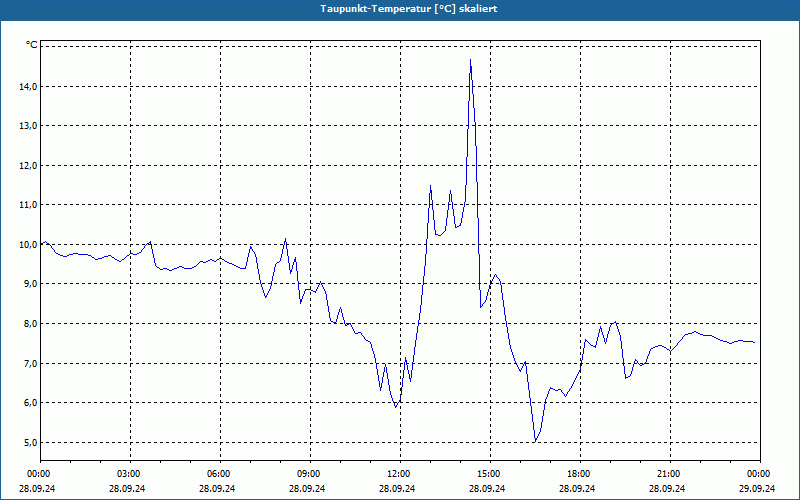
Task: Select the '28.09.24' date under '18:00'
Action: (577, 488)
